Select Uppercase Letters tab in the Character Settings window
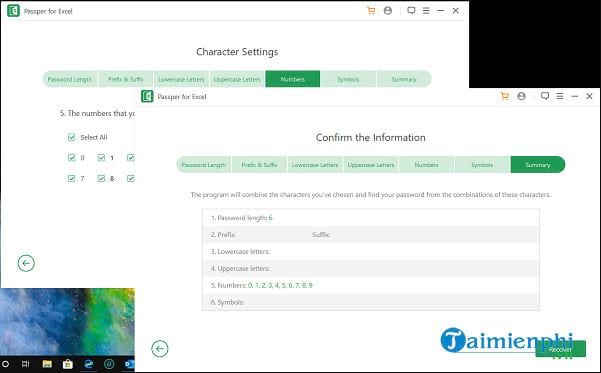601x373 pixels. click(x=237, y=79)
